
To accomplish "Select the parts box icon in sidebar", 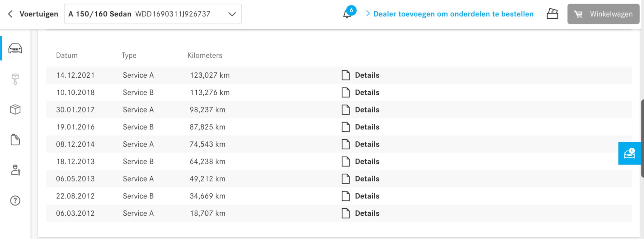I will [15, 109].
